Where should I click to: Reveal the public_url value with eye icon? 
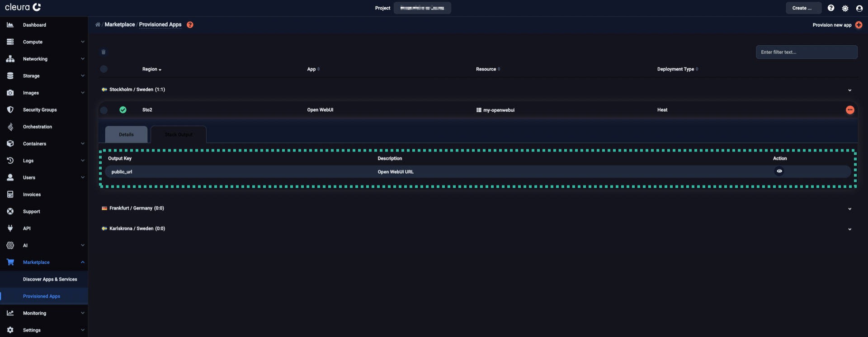(779, 171)
